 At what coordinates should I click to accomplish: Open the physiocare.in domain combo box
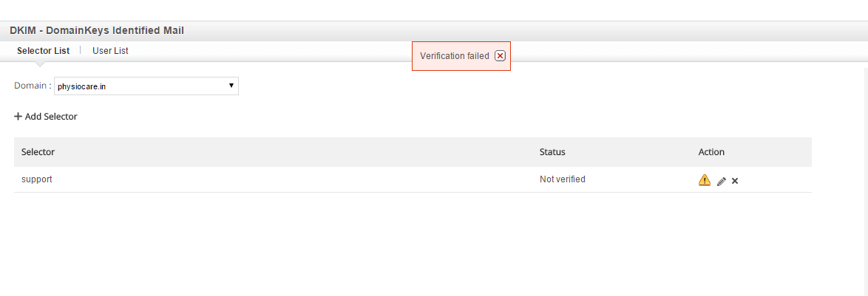pyautogui.click(x=146, y=86)
